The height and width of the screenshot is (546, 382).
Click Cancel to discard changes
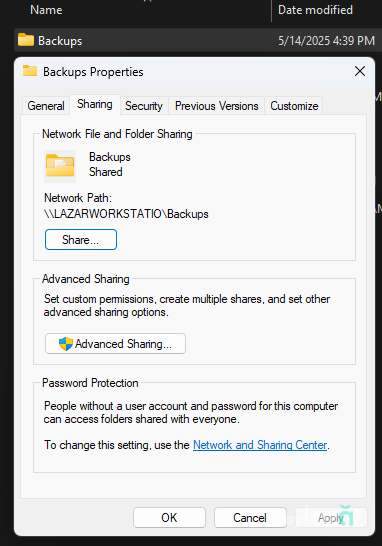pyautogui.click(x=250, y=517)
